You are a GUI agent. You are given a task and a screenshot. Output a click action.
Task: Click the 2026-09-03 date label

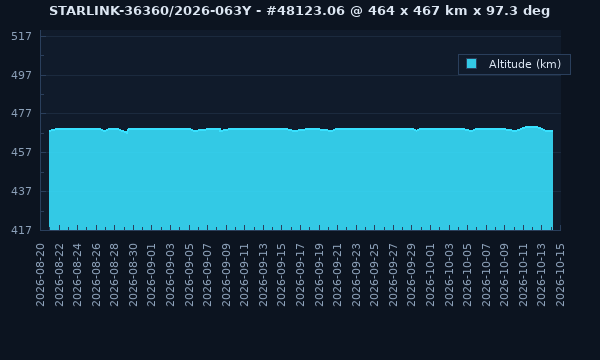coord(170,275)
